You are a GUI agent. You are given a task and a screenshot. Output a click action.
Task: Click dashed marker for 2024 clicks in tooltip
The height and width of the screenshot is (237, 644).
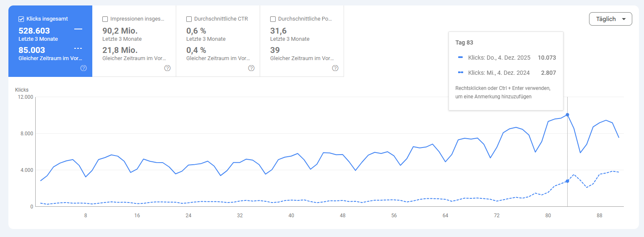pos(460,73)
